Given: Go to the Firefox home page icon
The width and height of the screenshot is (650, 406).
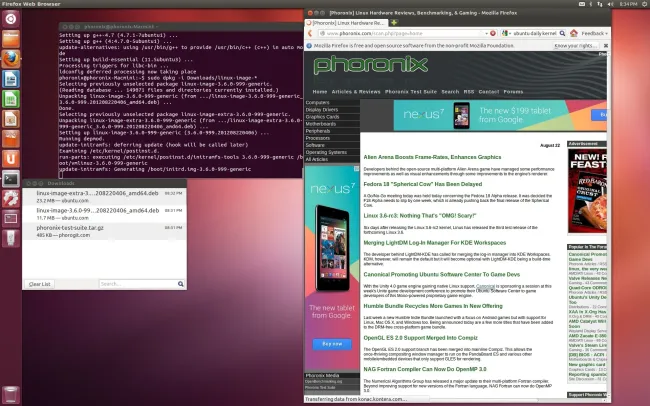Looking at the screenshot, I should point(574,33).
